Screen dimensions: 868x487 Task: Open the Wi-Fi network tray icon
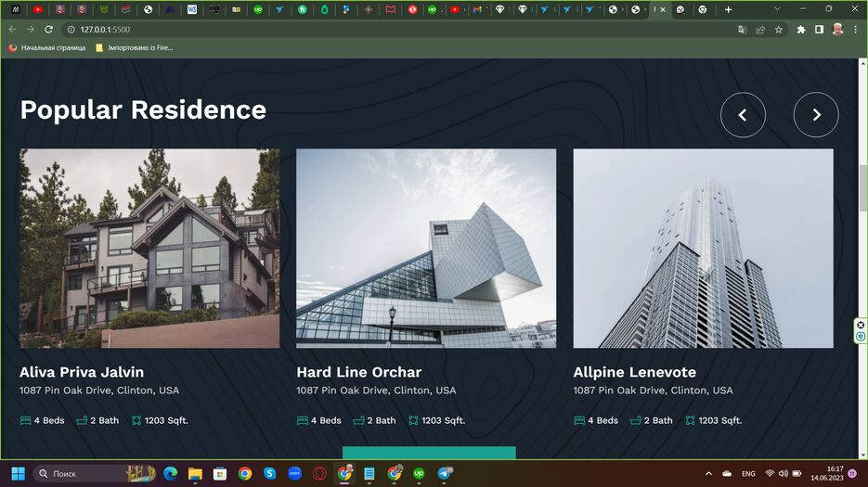[x=770, y=474]
